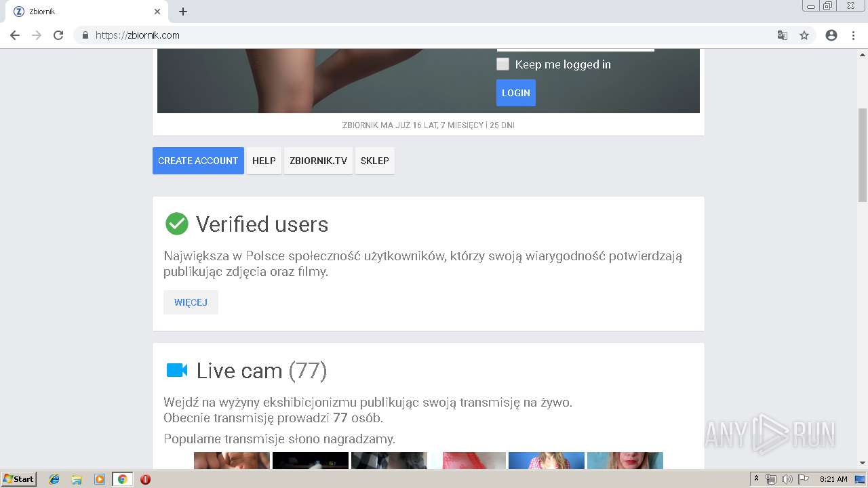Open the SKLEP shop button

click(x=374, y=161)
